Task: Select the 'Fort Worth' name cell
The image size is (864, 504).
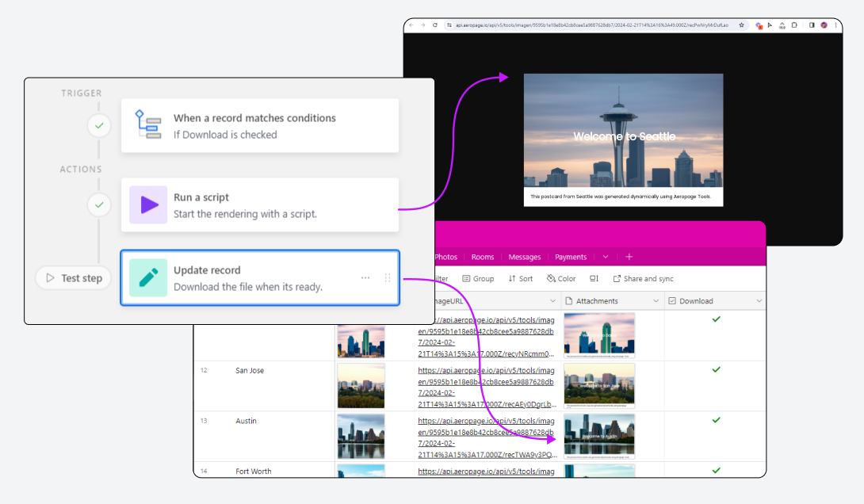Action: (254, 471)
